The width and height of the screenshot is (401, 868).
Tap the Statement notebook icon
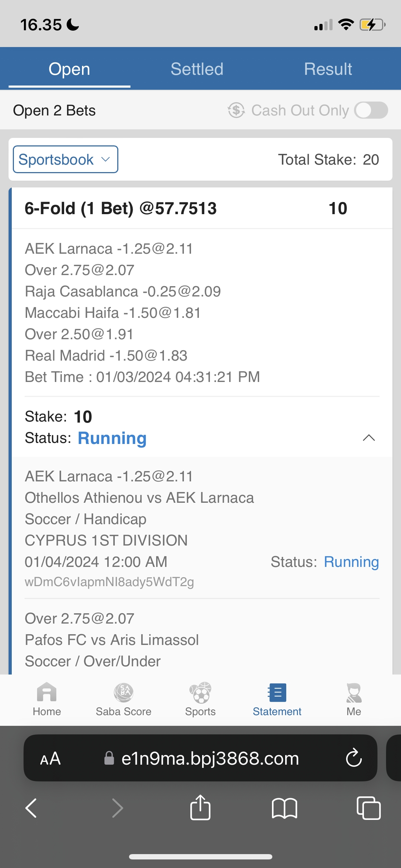tap(277, 693)
